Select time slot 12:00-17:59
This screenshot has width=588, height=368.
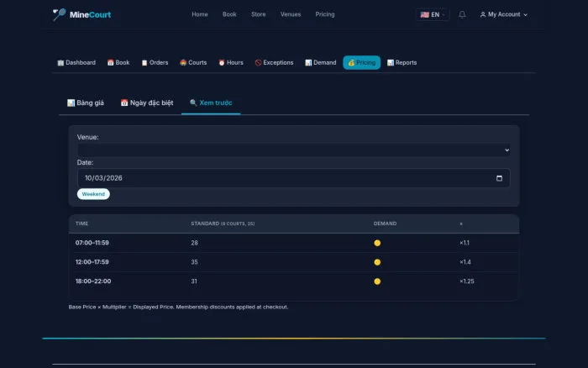(92, 262)
